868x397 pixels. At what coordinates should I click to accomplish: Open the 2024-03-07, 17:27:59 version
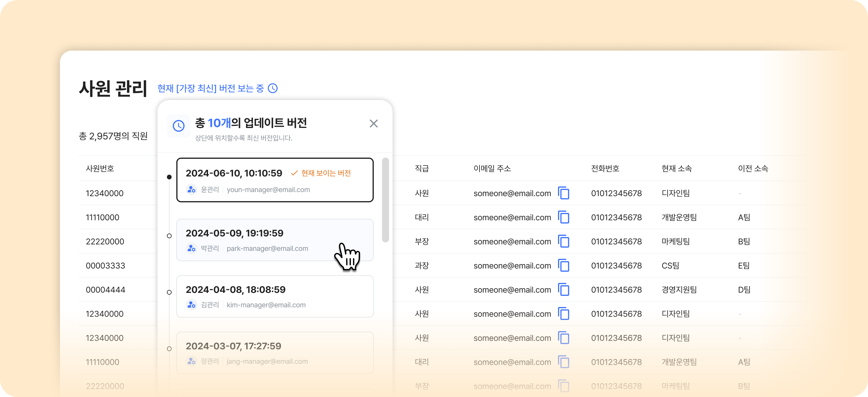click(x=275, y=353)
